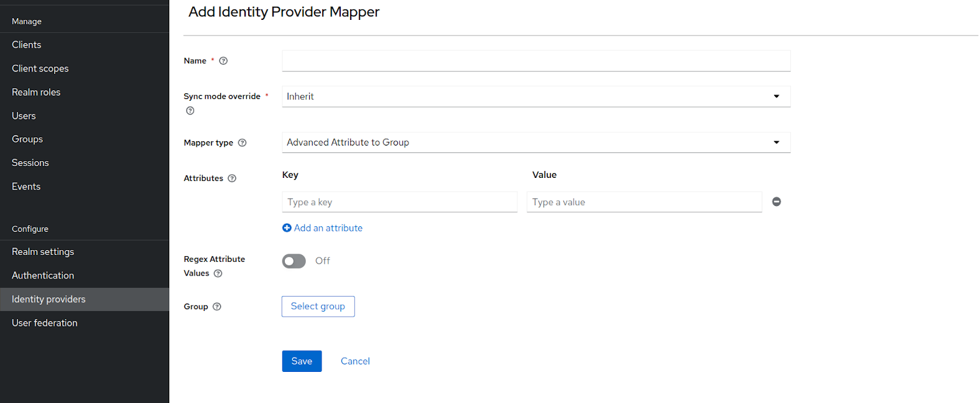Navigate to User federation

coord(45,323)
